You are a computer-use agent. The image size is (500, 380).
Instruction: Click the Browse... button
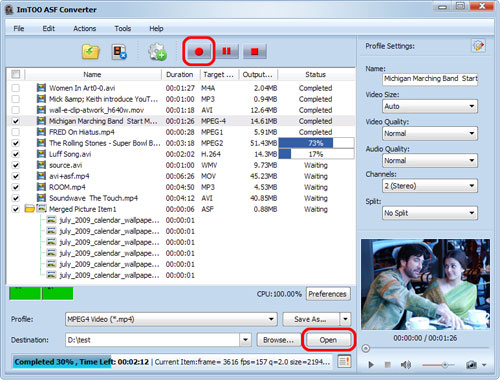pyautogui.click(x=278, y=340)
